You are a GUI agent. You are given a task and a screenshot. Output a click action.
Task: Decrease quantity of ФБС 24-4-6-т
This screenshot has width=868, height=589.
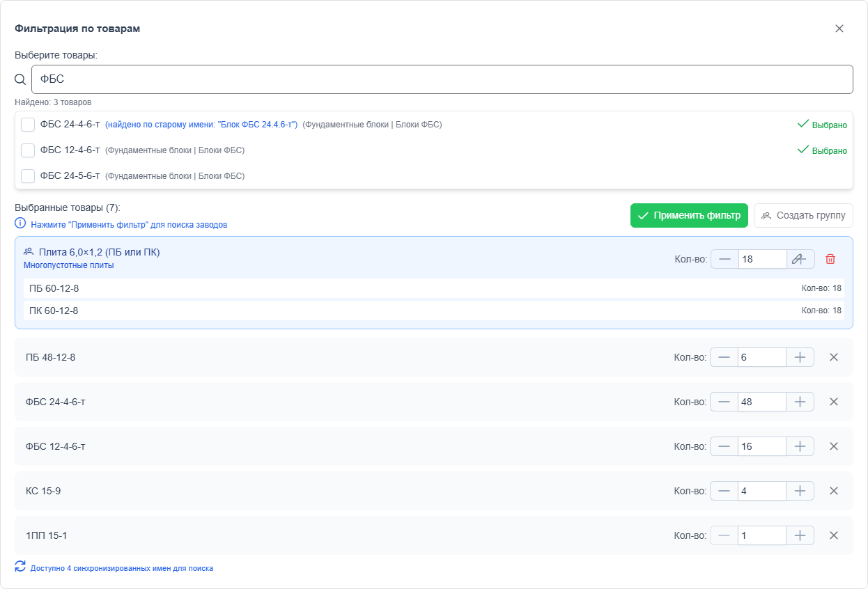point(724,402)
